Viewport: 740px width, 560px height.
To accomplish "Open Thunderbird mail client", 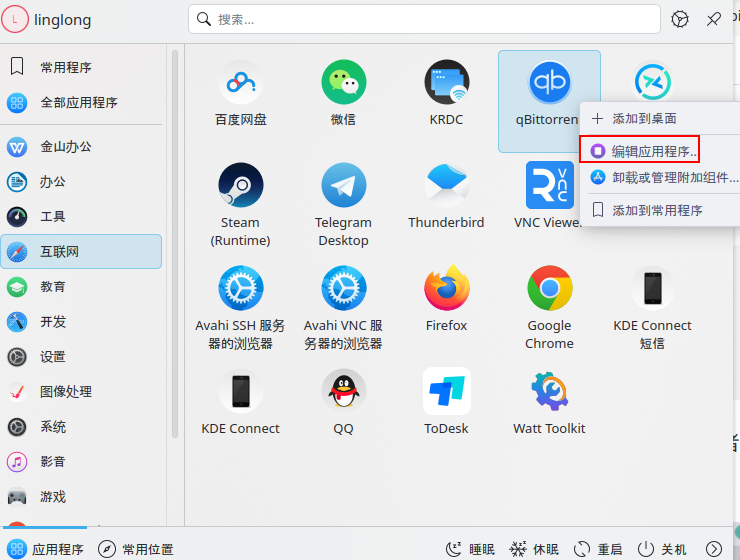I will [446, 186].
